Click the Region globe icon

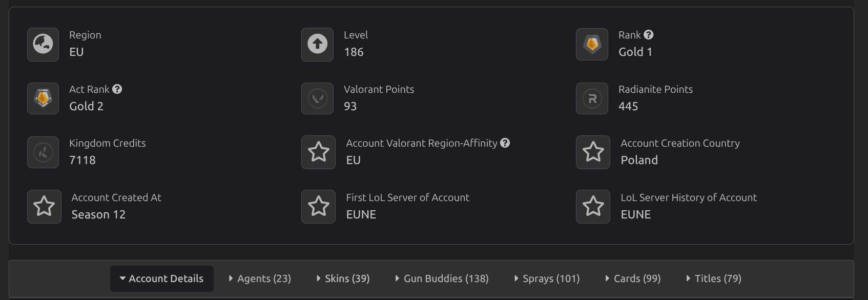pos(43,45)
